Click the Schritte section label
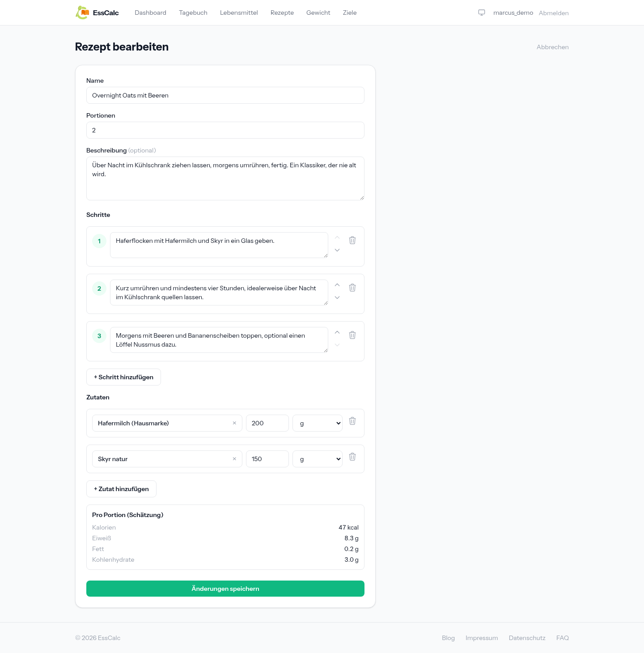644x653 pixels. coord(98,215)
